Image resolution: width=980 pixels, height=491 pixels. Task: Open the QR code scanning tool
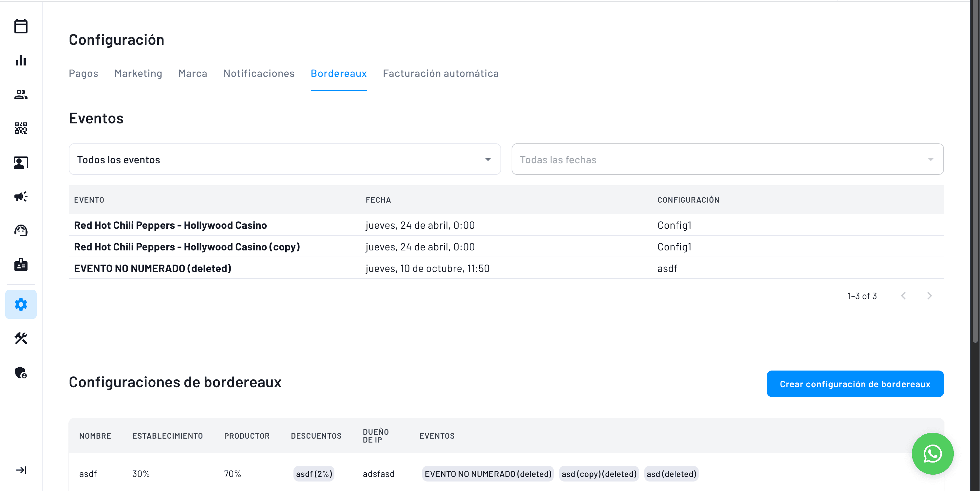click(x=21, y=129)
